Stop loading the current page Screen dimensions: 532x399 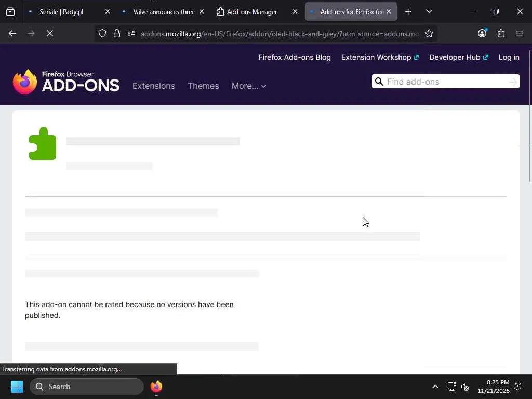click(50, 34)
